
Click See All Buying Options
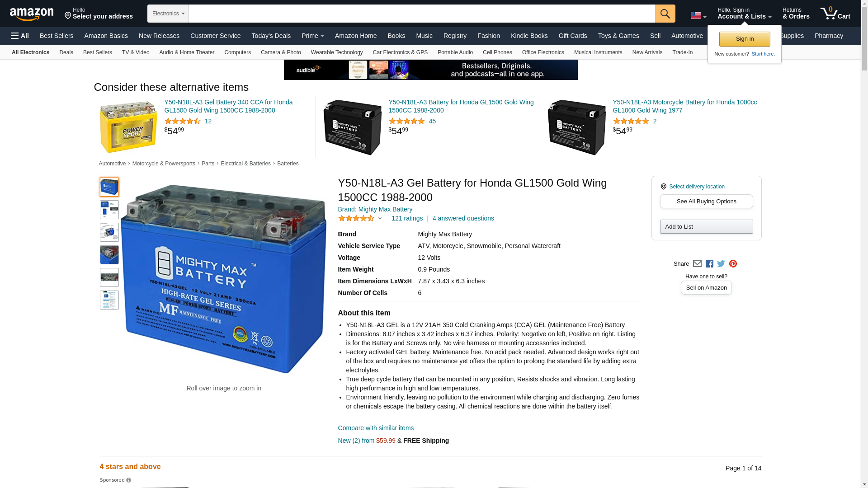tap(706, 202)
